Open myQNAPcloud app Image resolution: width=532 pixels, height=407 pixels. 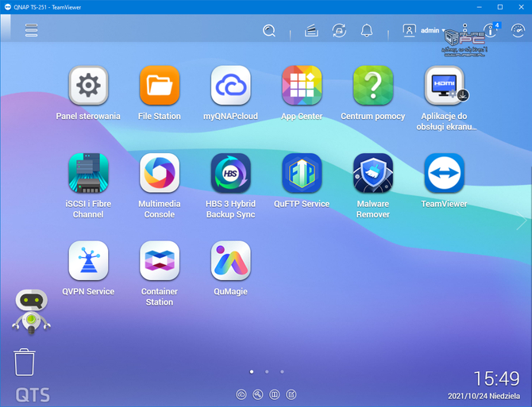(231, 86)
